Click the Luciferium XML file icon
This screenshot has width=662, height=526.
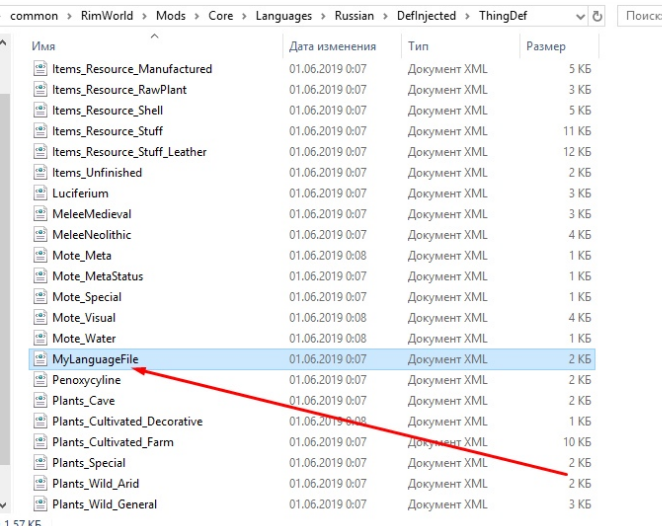pos(40,193)
